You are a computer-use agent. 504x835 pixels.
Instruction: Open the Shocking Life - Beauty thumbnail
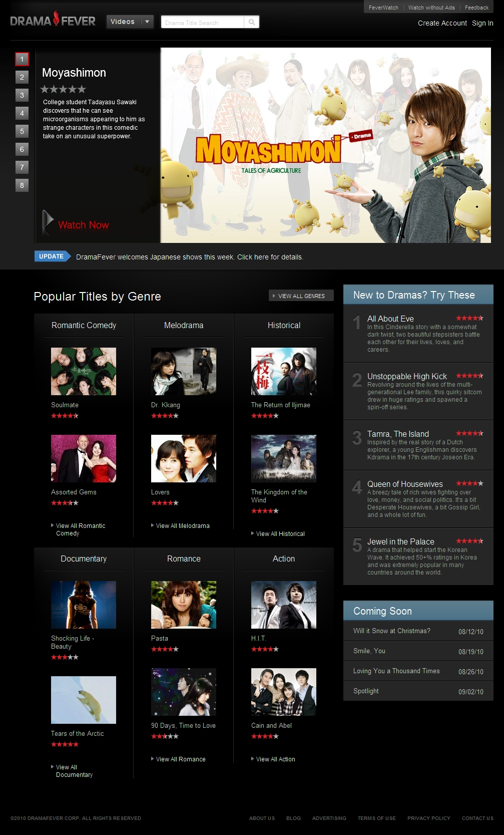(x=84, y=605)
